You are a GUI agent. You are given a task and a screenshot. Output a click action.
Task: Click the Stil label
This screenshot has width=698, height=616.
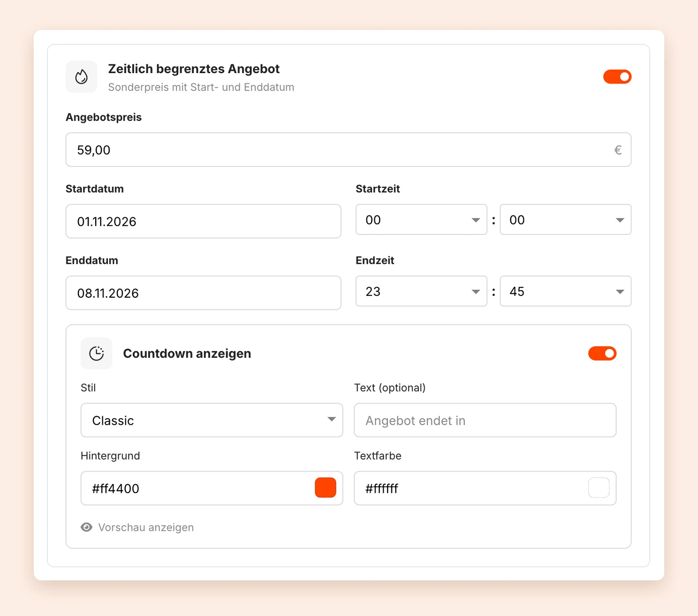(88, 388)
